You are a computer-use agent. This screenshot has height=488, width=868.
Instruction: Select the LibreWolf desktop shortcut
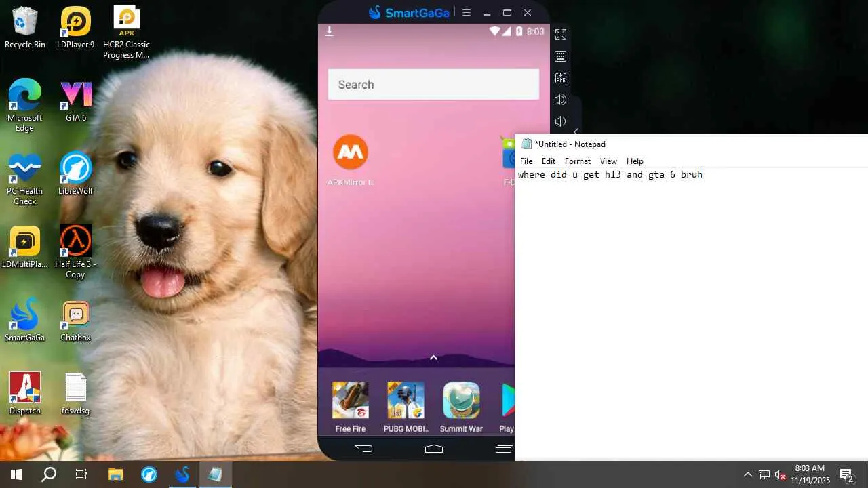click(x=75, y=174)
